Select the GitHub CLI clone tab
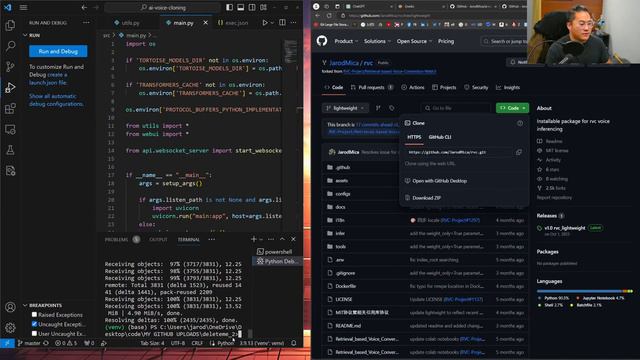This screenshot has height=360, width=640. (440, 137)
